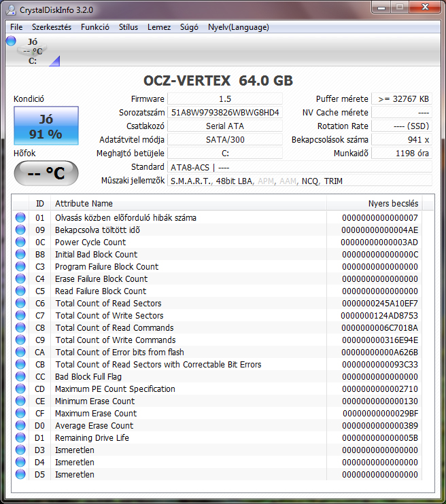This screenshot has width=446, height=504.
Task: Click status orb for Erase Failure Block Count
Action: pyautogui.click(x=20, y=278)
